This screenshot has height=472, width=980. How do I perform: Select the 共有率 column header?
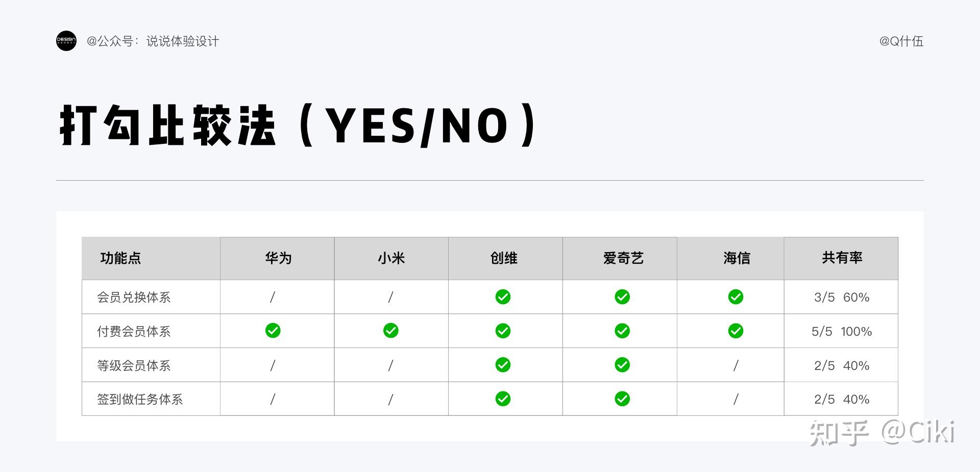click(x=842, y=258)
